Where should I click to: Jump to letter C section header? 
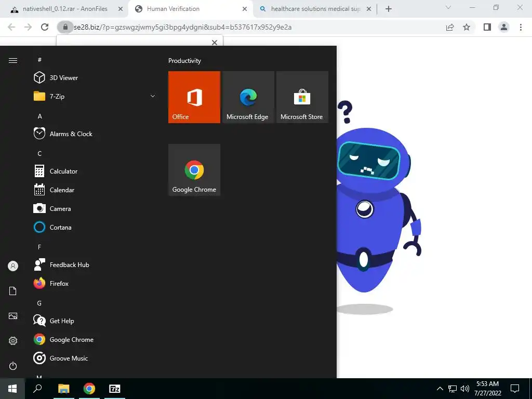coord(39,154)
